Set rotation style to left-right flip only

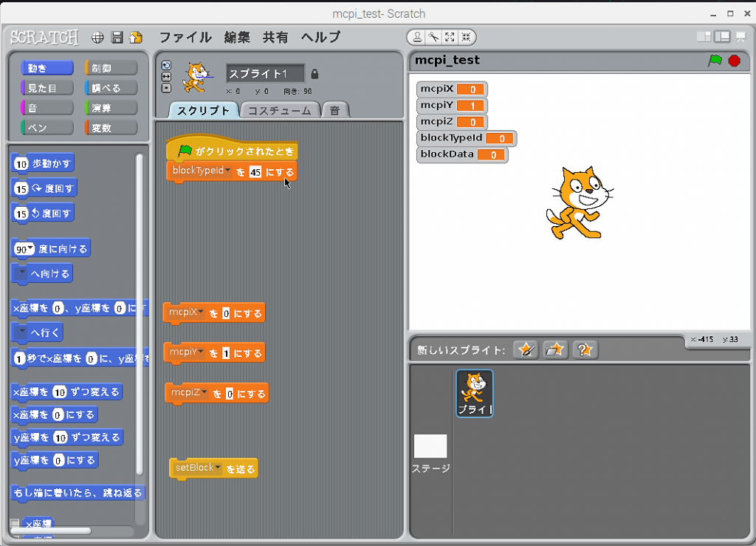tap(166, 76)
